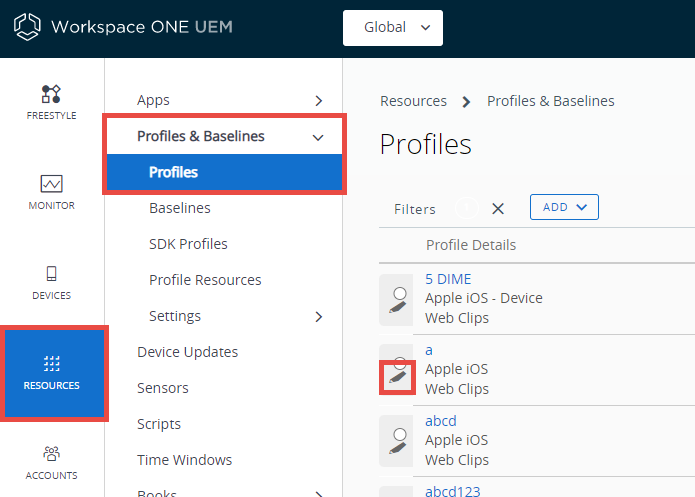Click 'Apple iOS - Device' text
The width and height of the screenshot is (695, 497).
point(484,298)
